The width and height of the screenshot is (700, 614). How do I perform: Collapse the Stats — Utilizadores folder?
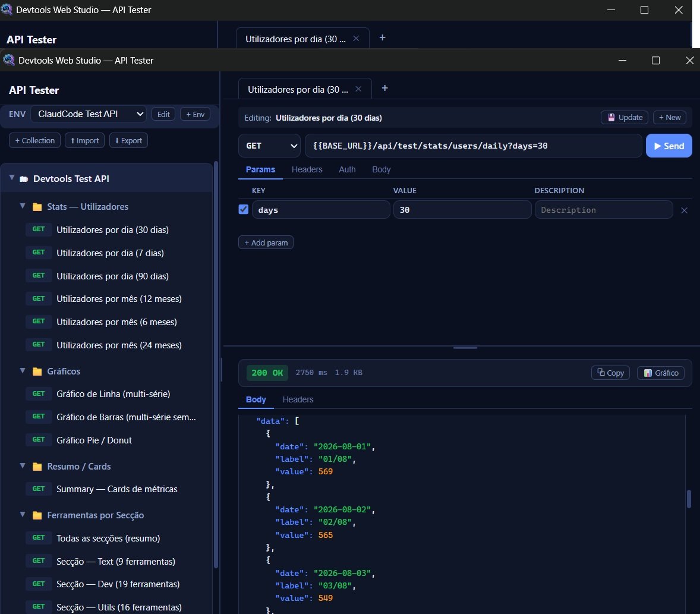tap(23, 206)
